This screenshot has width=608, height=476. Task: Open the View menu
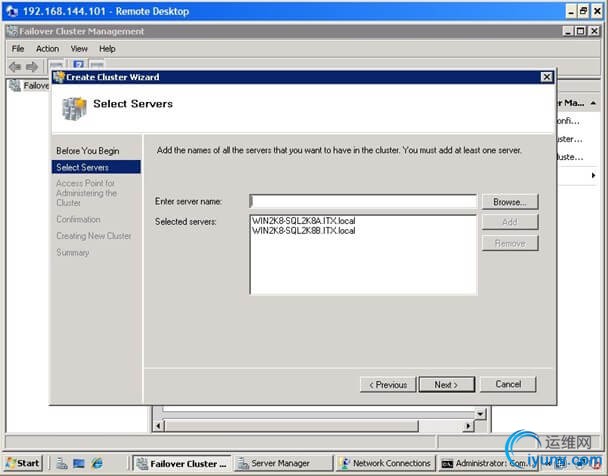[79, 49]
